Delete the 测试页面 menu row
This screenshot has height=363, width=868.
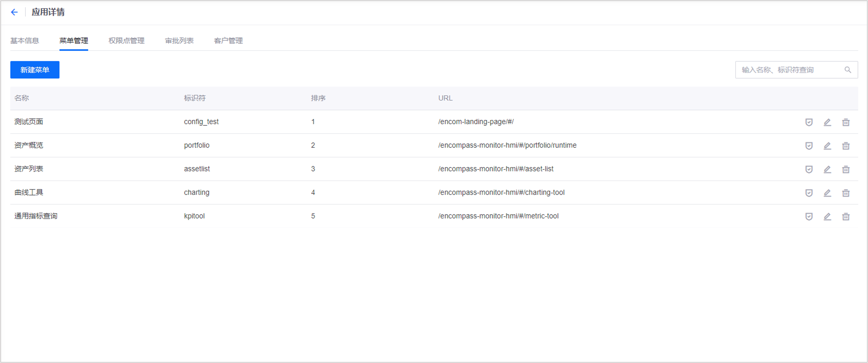[846, 122]
